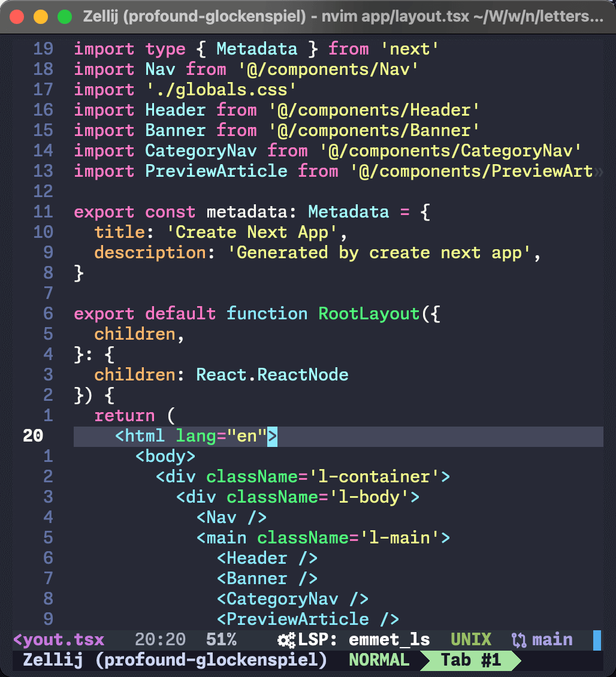Click the yout.tsx filename in the statusline

(x=59, y=640)
